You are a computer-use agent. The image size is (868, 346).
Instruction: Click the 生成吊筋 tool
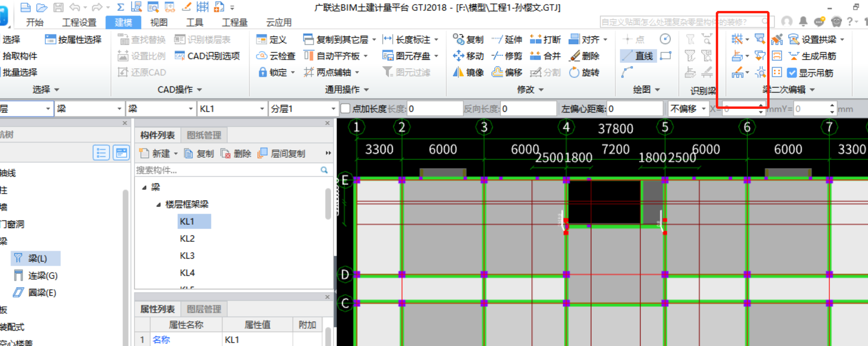coord(812,56)
